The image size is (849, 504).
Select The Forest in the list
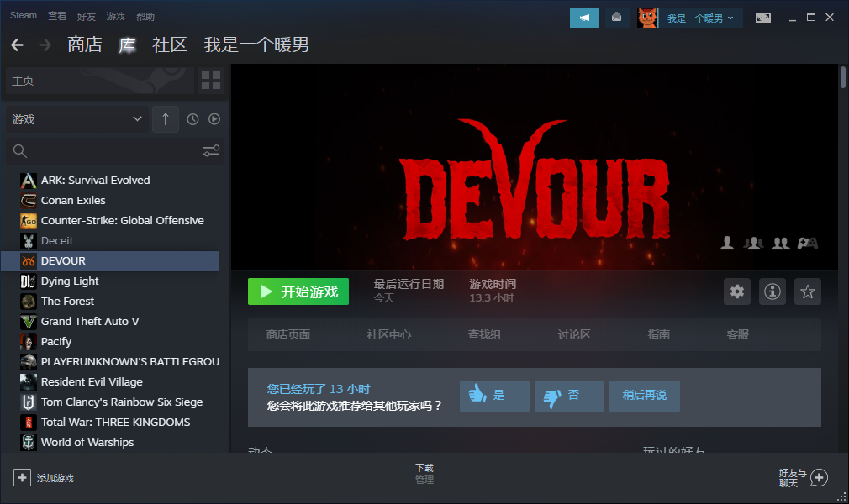click(x=110, y=301)
